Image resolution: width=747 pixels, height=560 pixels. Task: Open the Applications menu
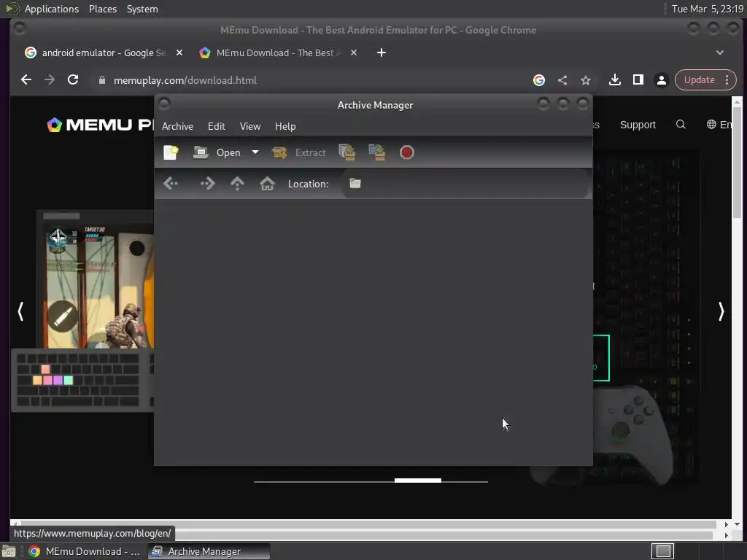coord(52,9)
